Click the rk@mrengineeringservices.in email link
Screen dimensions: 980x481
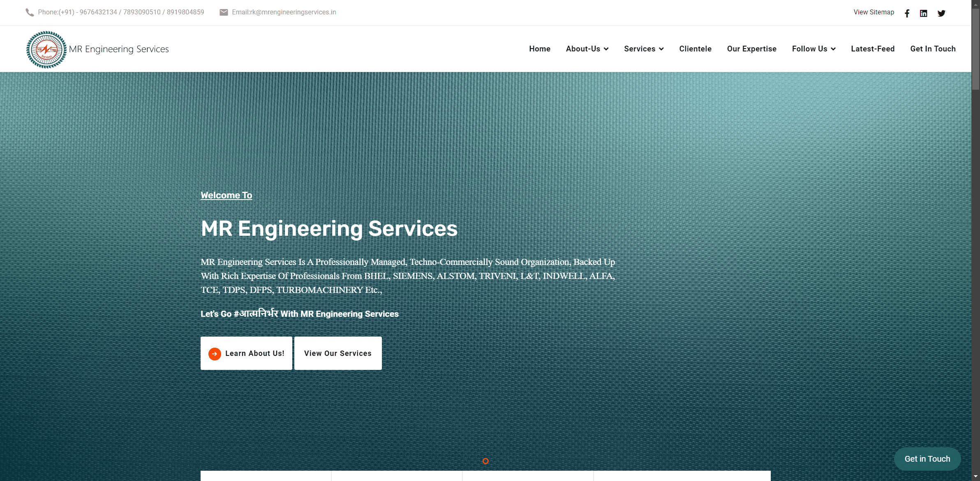293,12
